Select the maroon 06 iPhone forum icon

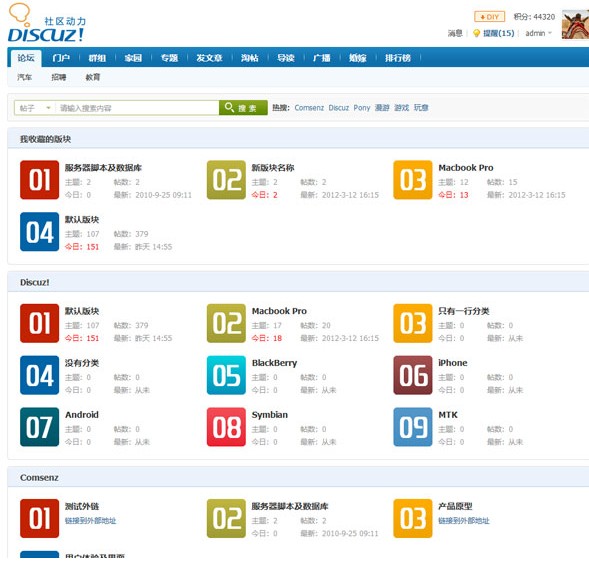click(x=413, y=375)
